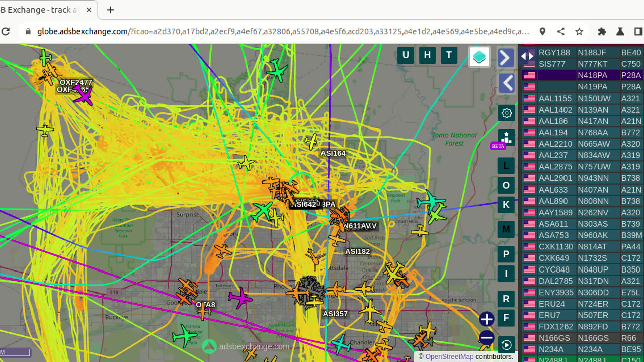Open the settings gear on the map

point(506,113)
